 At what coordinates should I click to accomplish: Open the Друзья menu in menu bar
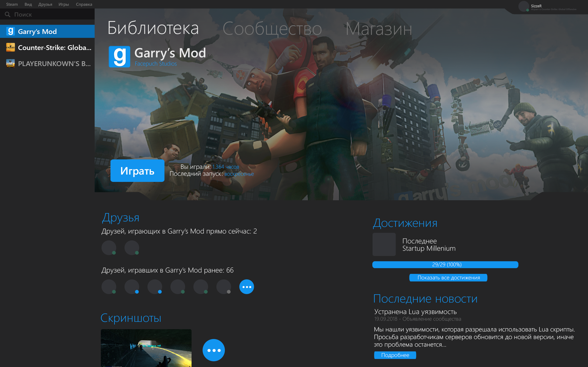coord(45,4)
